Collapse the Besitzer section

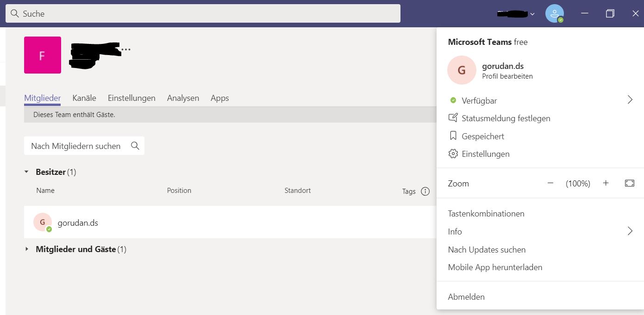click(x=26, y=172)
